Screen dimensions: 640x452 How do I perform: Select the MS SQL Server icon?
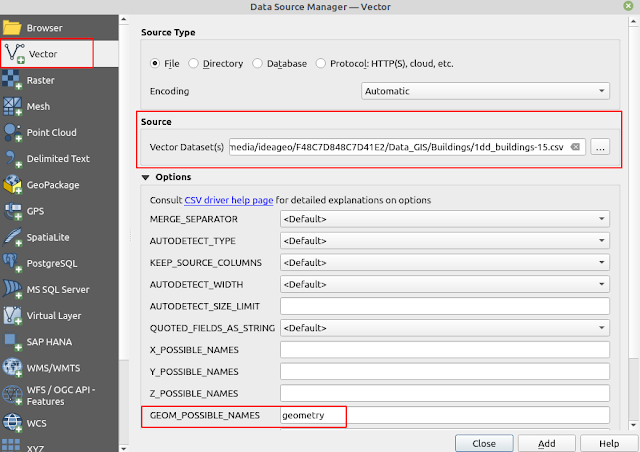[12, 289]
